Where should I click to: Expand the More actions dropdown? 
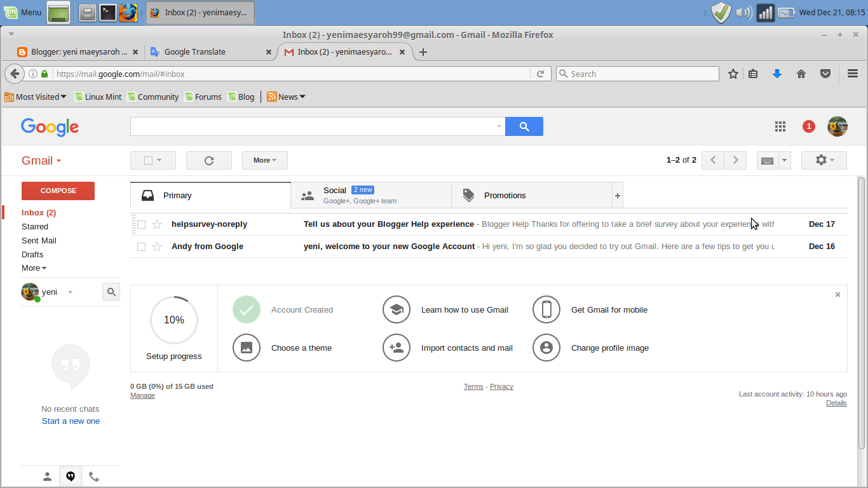265,160
